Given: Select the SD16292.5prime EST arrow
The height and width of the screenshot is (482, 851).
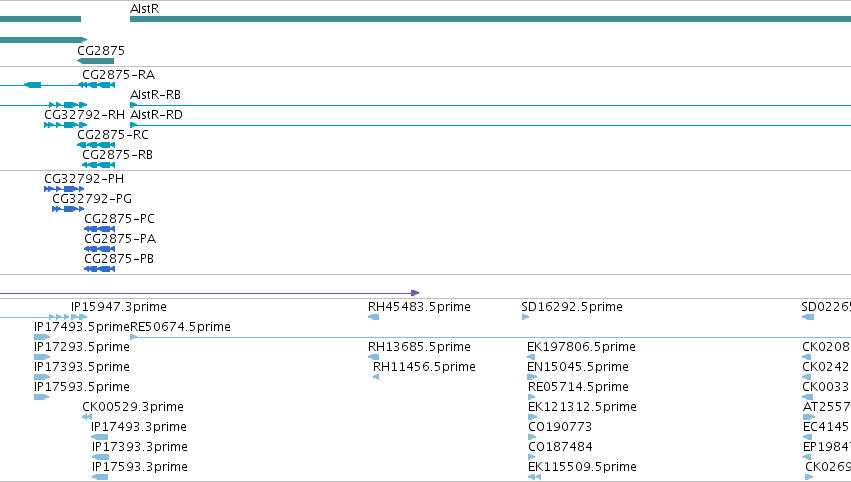Looking at the screenshot, I should click(525, 317).
